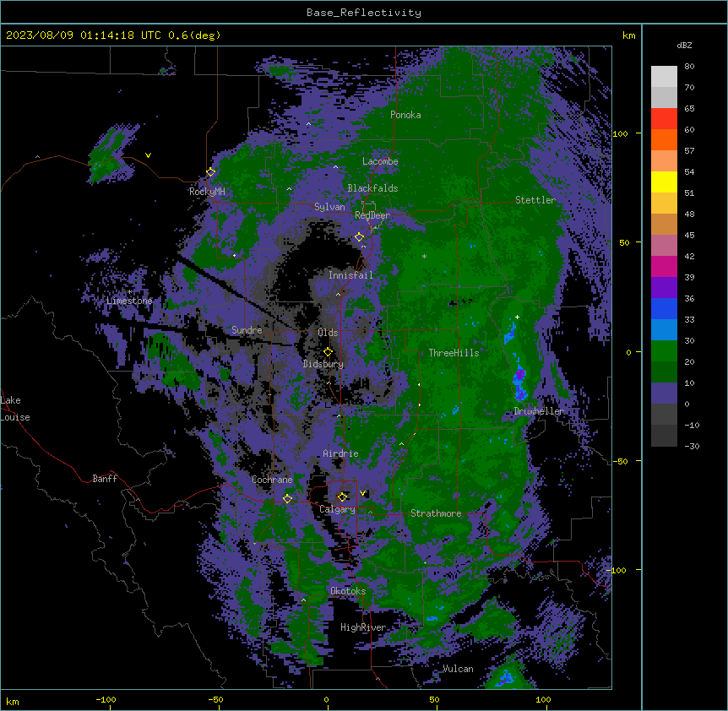Pick the light gray 70-80 dBZ legend swatch
Image resolution: width=728 pixels, height=711 pixels.
[664, 77]
